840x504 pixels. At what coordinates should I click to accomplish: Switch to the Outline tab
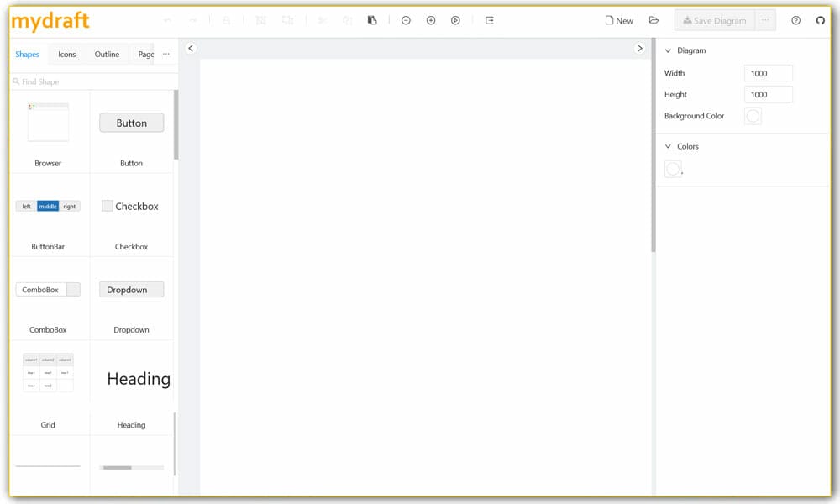107,54
